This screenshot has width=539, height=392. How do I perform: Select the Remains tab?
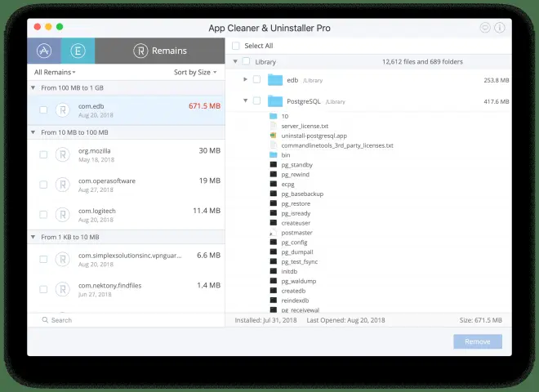tap(160, 51)
